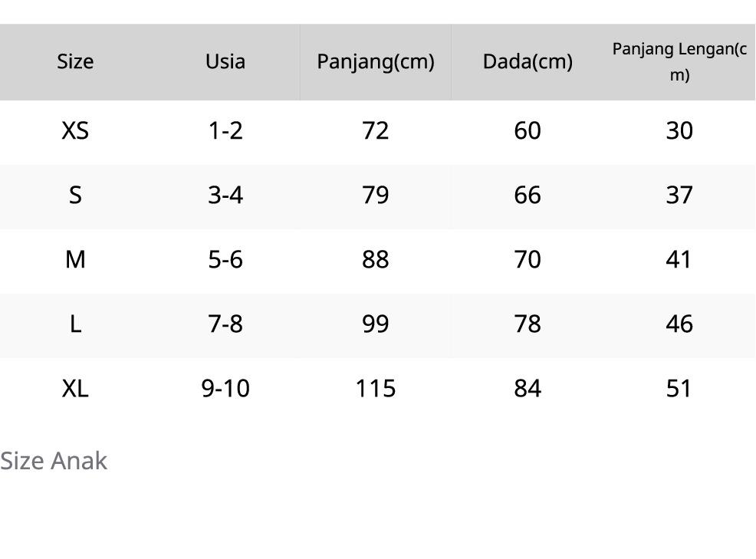The image size is (756, 559).
Task: Select the Panjang(cm) column header
Action: point(376,61)
